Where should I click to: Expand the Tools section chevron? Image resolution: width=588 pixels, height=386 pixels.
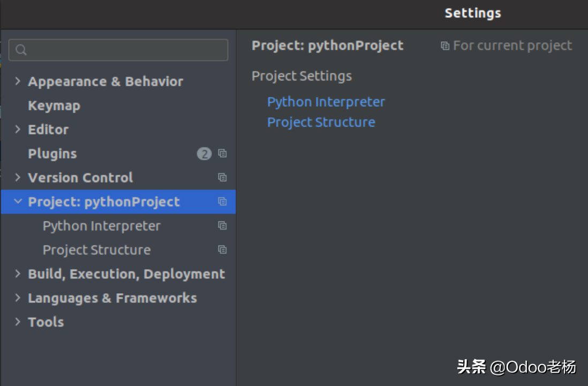[x=18, y=322]
